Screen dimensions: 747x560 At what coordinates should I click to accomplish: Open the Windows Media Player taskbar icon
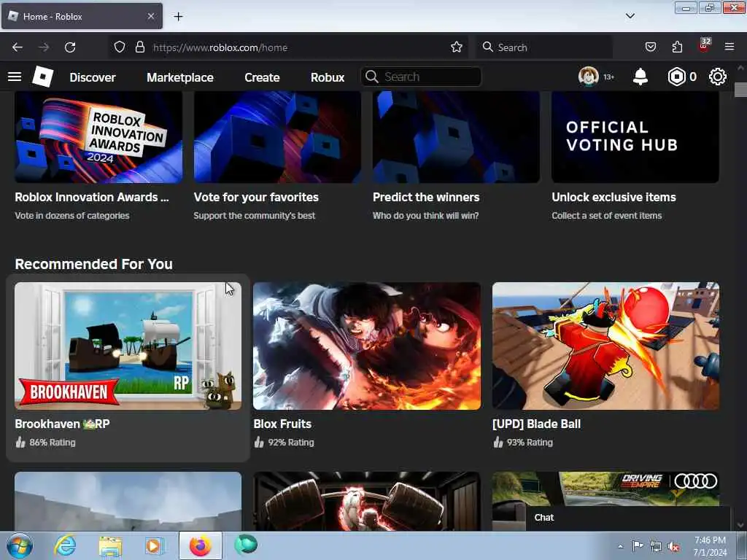tap(155, 545)
